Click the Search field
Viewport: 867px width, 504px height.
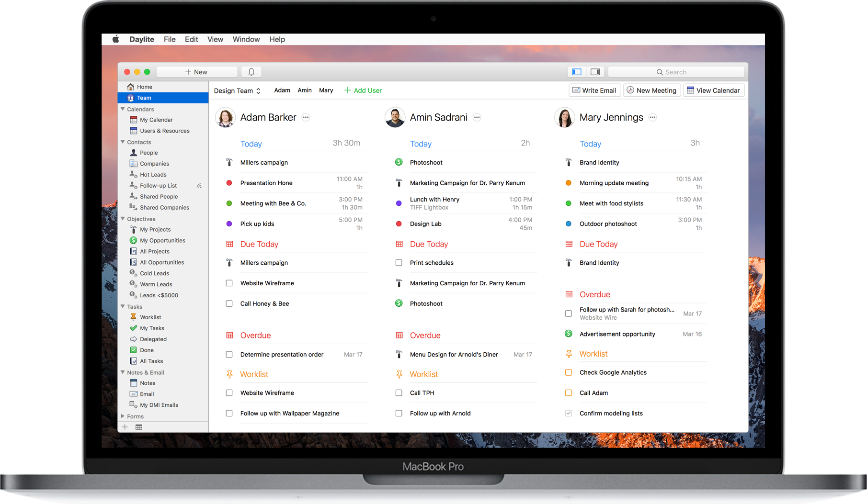point(676,72)
